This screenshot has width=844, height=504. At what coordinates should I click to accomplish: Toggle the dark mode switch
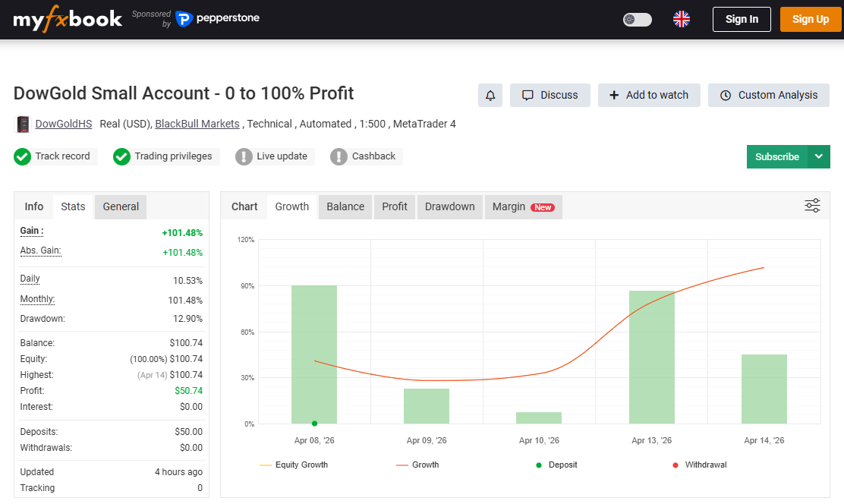click(x=637, y=19)
